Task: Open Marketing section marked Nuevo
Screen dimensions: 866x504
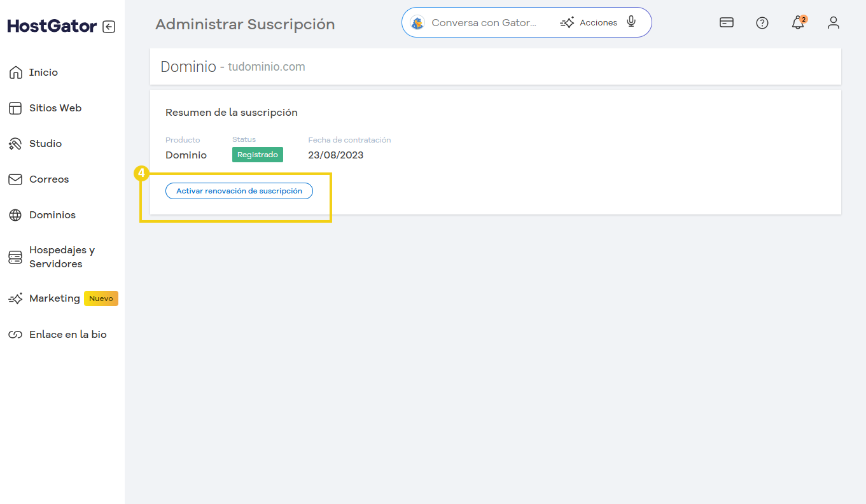Action: (54, 298)
